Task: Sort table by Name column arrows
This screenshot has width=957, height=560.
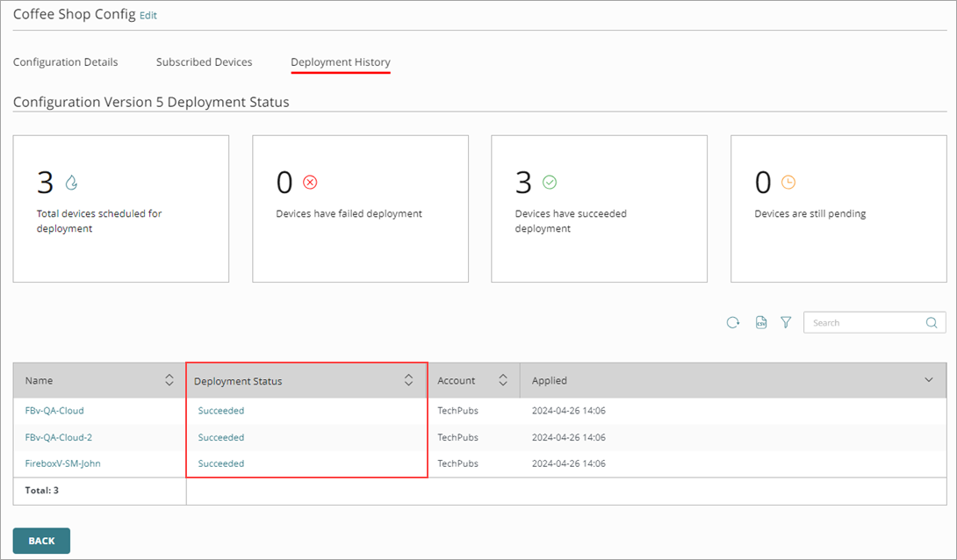Action: pos(169,380)
